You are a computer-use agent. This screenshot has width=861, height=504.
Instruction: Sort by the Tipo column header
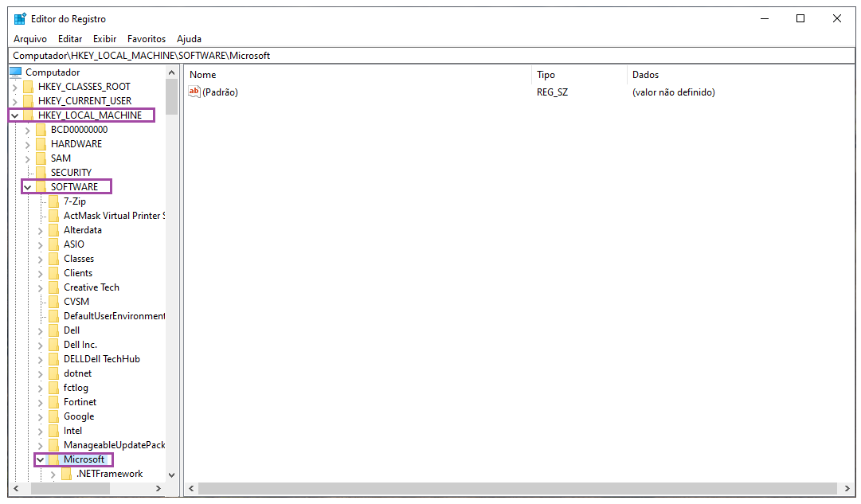pyautogui.click(x=579, y=75)
